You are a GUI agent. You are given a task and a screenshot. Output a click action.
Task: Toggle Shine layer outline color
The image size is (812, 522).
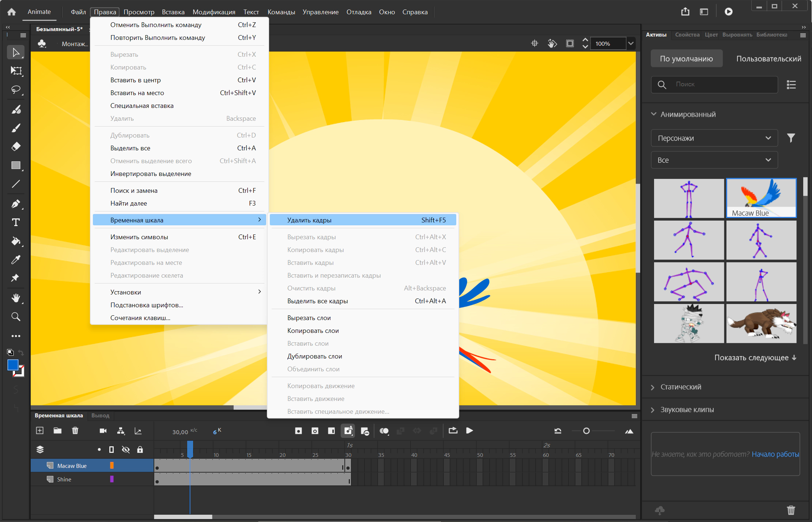coord(112,479)
